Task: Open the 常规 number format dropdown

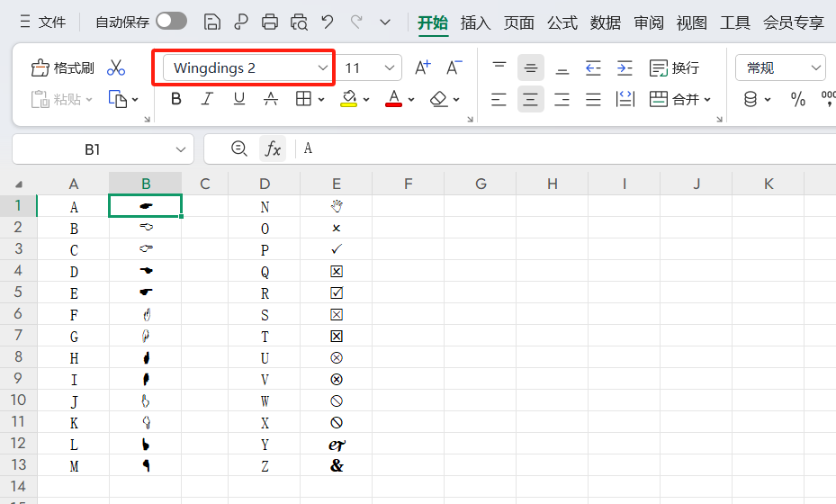Action: pyautogui.click(x=780, y=67)
